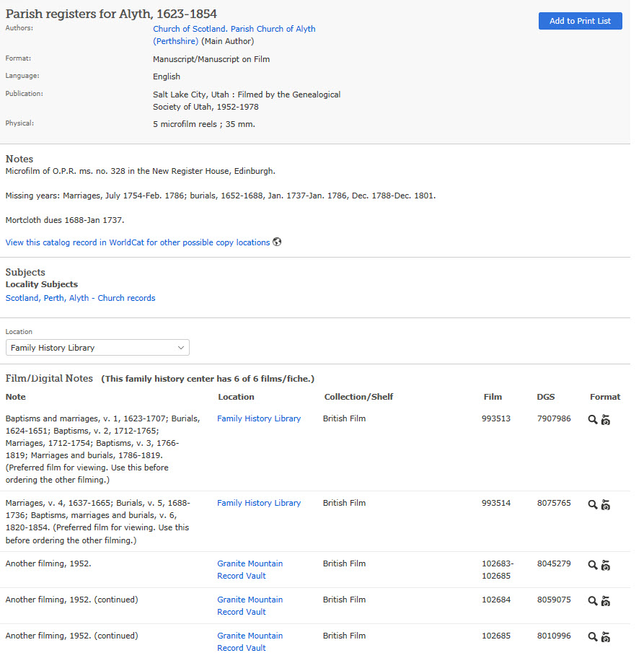
Task: Click search icon for film 993513
Action: [x=592, y=419]
